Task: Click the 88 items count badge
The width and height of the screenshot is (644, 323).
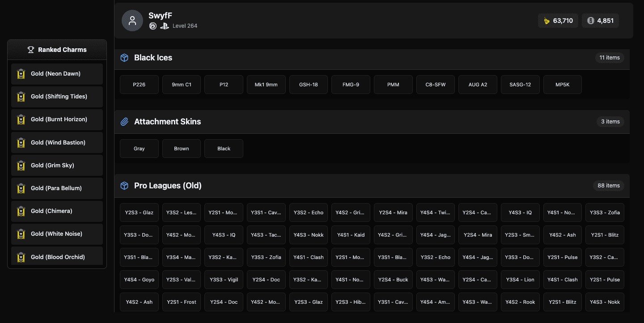Action: (x=609, y=186)
